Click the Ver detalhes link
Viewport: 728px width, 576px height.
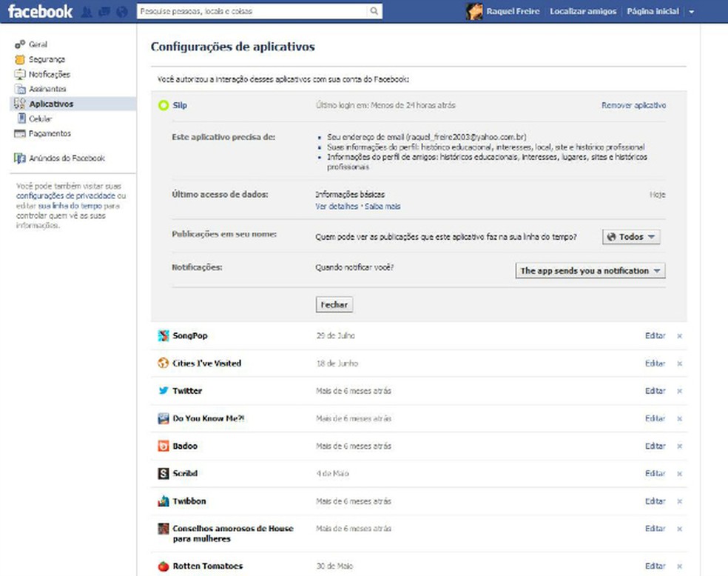point(337,207)
